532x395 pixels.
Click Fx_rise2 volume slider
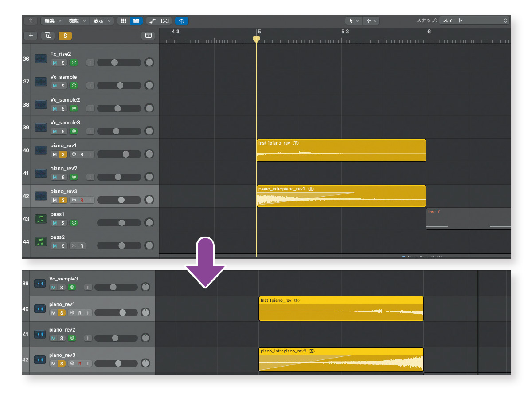click(x=119, y=63)
